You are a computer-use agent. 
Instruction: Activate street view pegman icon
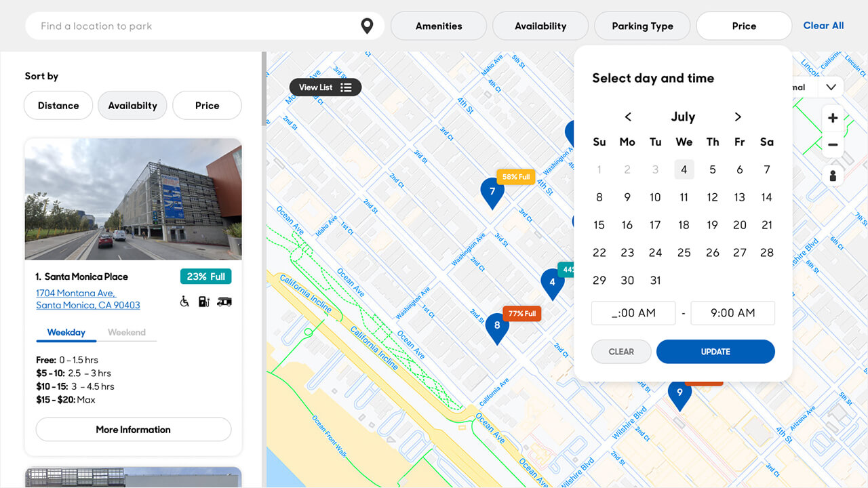(x=833, y=176)
